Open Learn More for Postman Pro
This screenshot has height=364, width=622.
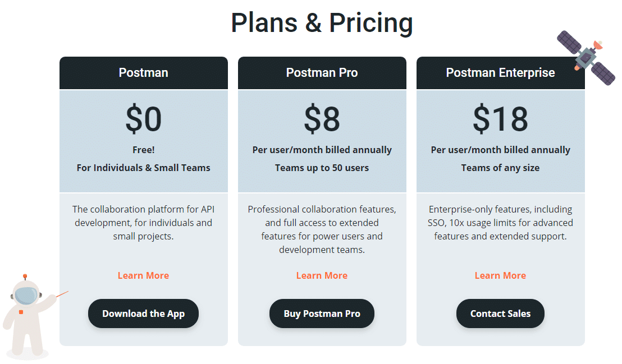click(x=322, y=275)
